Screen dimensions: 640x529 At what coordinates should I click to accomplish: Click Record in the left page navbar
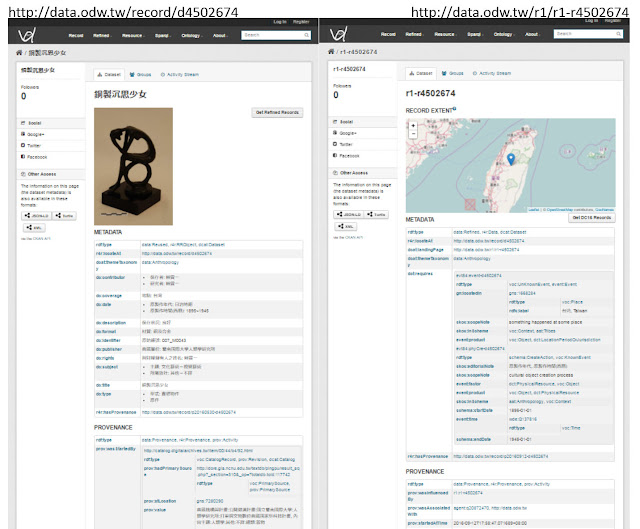(76, 36)
